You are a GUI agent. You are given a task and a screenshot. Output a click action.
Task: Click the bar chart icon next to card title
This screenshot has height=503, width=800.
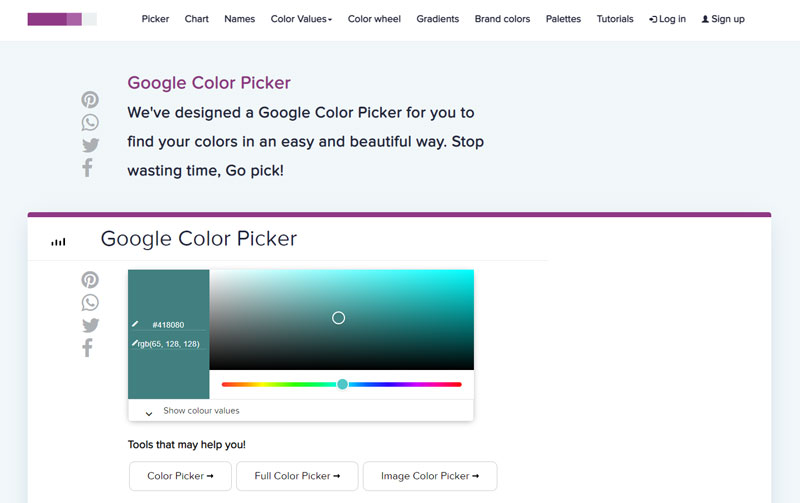point(58,242)
